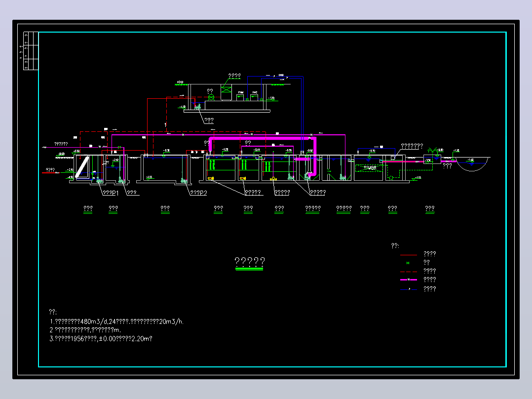Screen dimensions: 532x399
Task: Select the crossed-box equipment symbol in equipment room
Action: [227, 90]
